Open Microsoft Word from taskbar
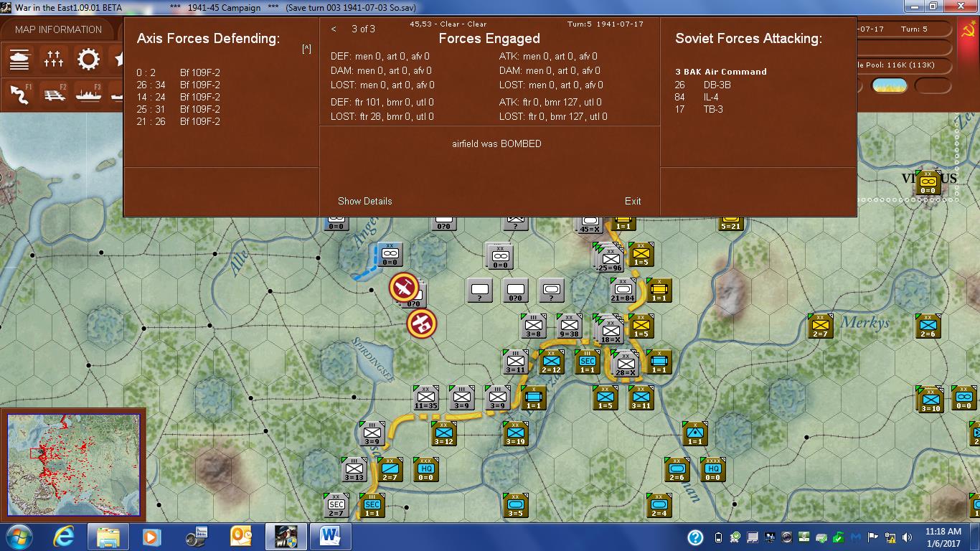980x551 pixels. click(331, 537)
